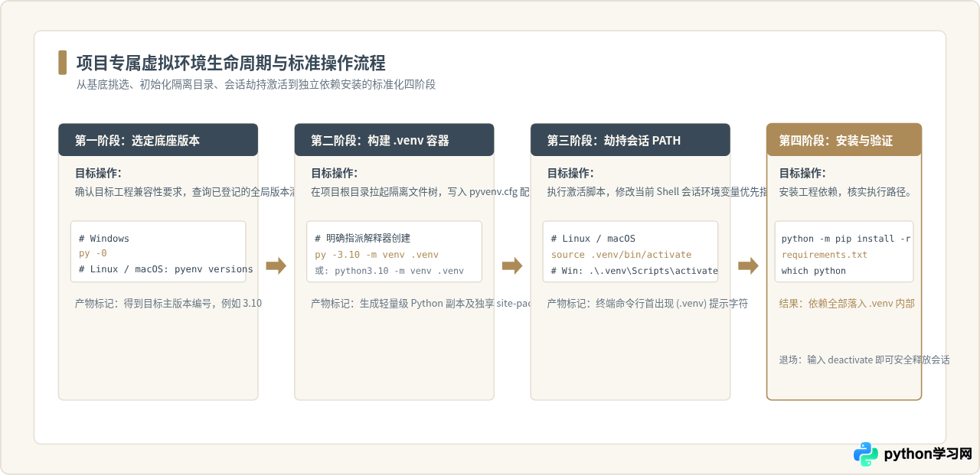The image size is (980, 475).
Task: Click 产物标记：生成轻量级 Python 副本 note
Action: point(420,304)
